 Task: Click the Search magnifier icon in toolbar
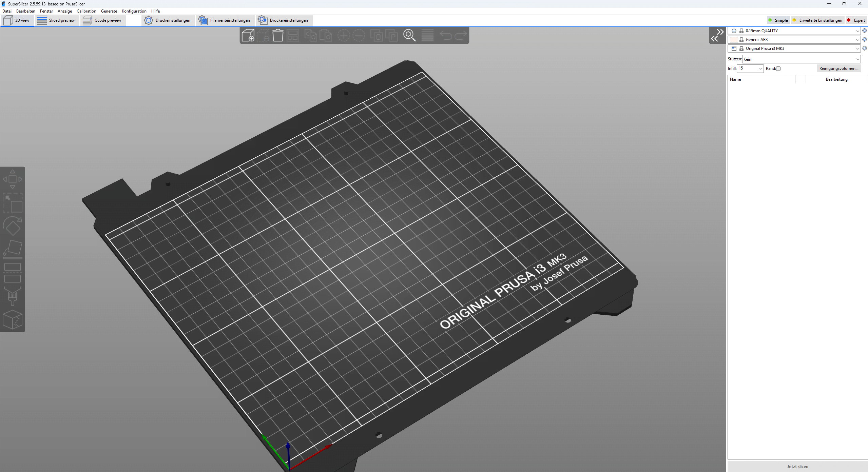click(x=409, y=35)
